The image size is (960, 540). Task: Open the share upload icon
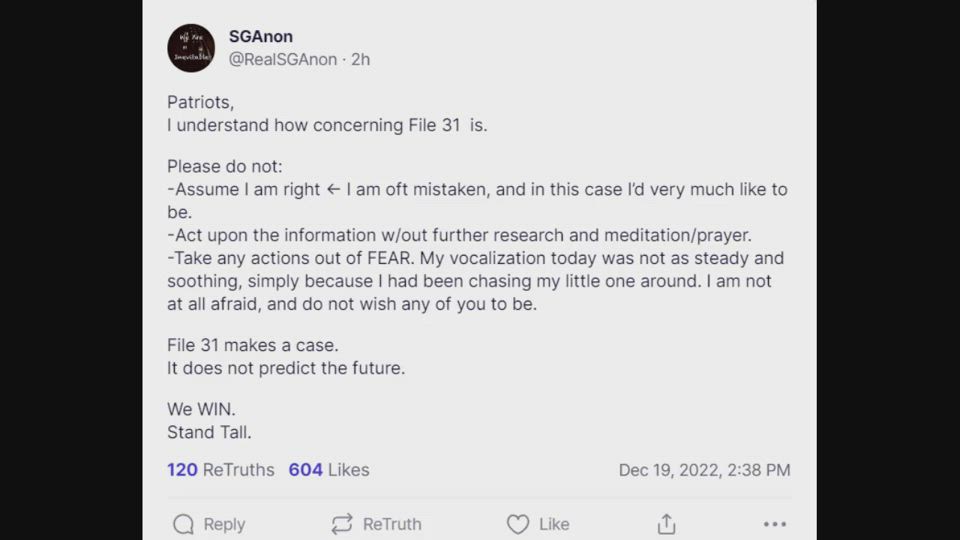coord(667,524)
